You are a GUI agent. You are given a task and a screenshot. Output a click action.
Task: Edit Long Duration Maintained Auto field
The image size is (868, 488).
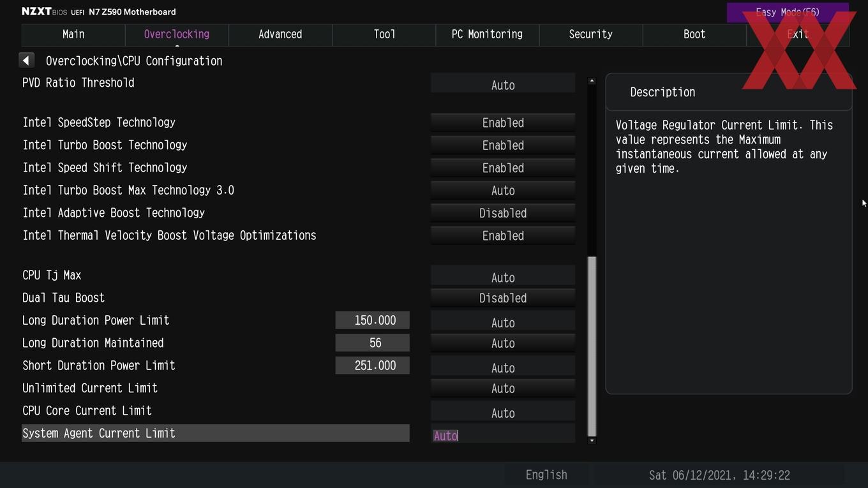click(503, 343)
